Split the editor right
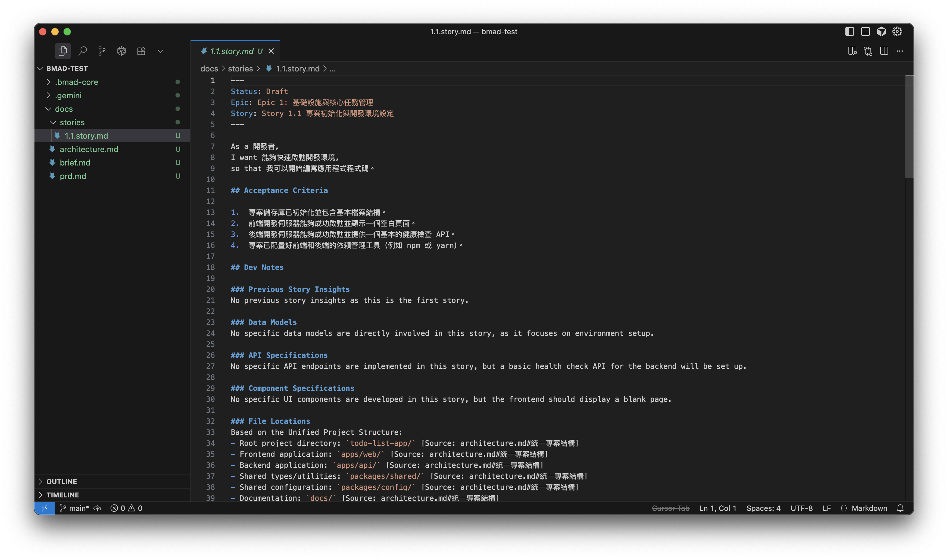This screenshot has width=948, height=560. coord(884,51)
